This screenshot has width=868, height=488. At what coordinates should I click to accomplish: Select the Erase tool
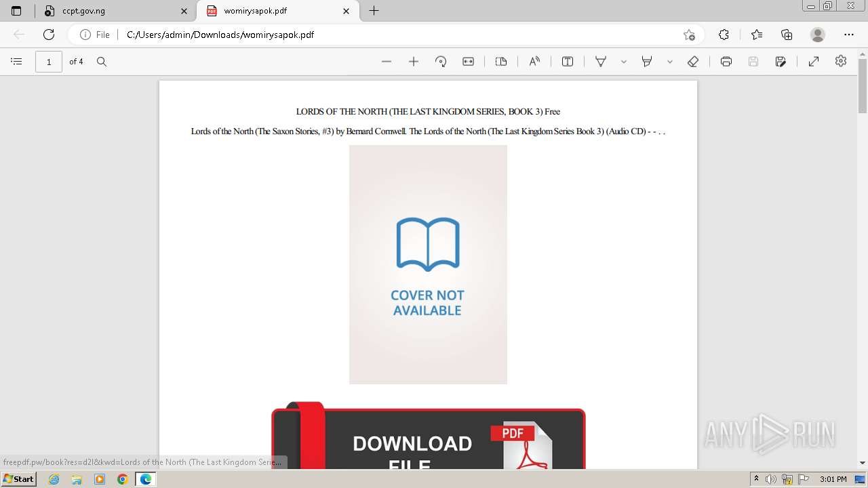tap(693, 62)
